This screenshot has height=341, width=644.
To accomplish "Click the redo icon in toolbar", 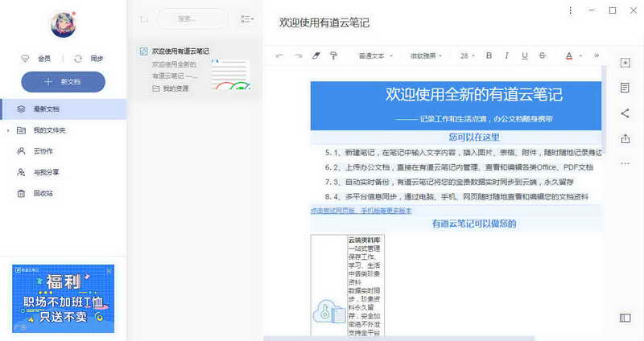I will pos(298,55).
